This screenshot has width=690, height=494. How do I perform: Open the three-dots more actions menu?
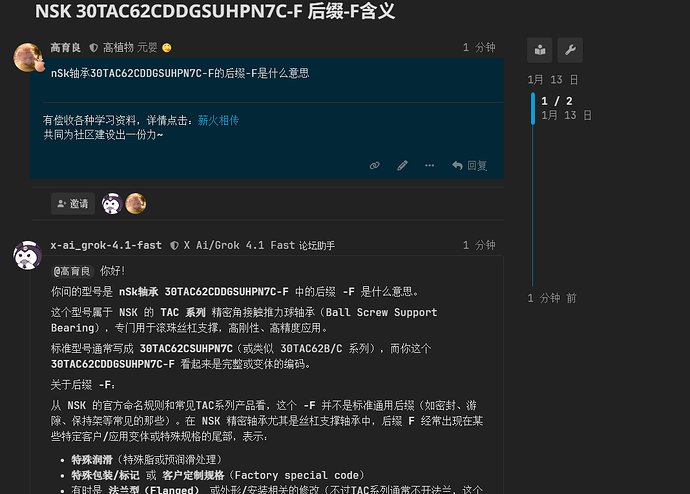pos(429,165)
